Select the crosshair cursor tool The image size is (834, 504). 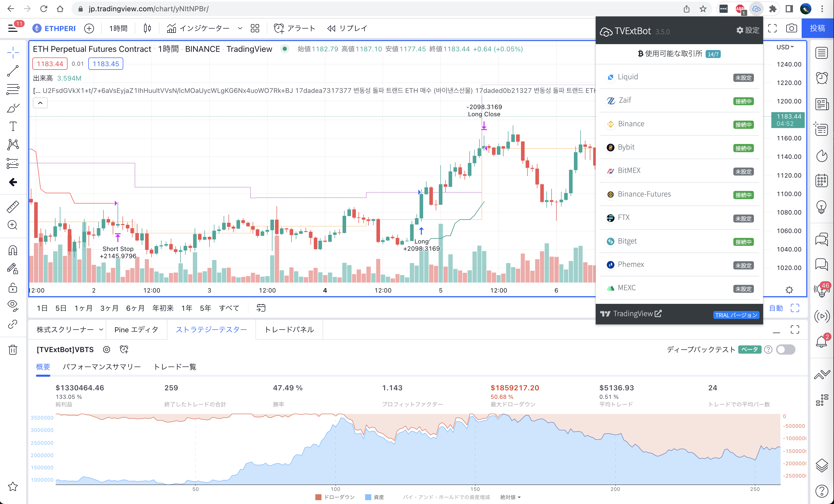coord(13,53)
